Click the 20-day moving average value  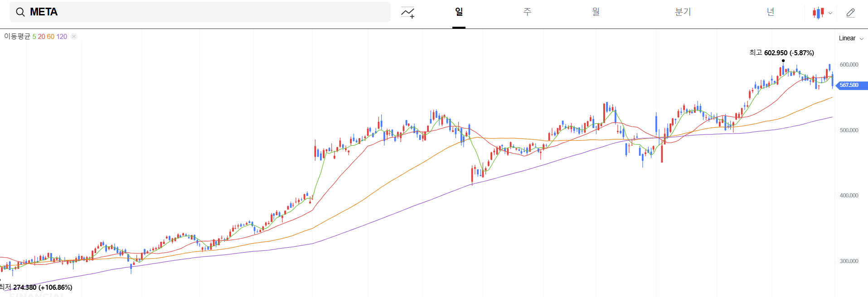pyautogui.click(x=41, y=37)
